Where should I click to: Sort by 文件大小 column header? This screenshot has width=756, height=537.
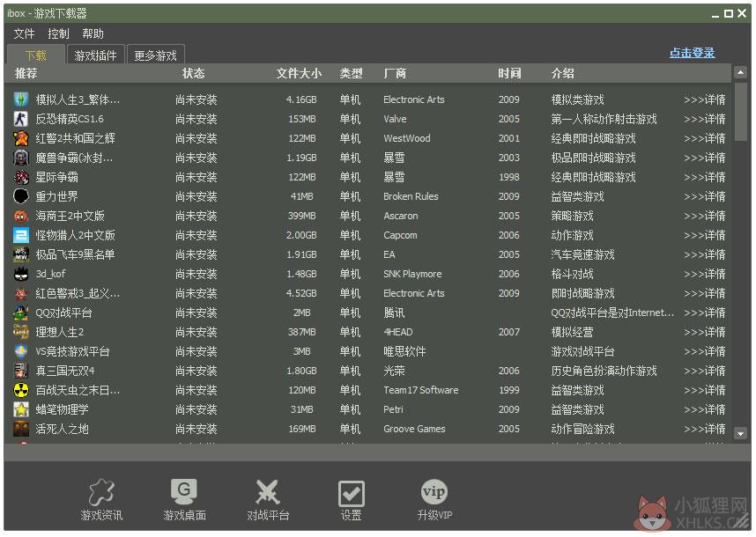click(x=299, y=73)
